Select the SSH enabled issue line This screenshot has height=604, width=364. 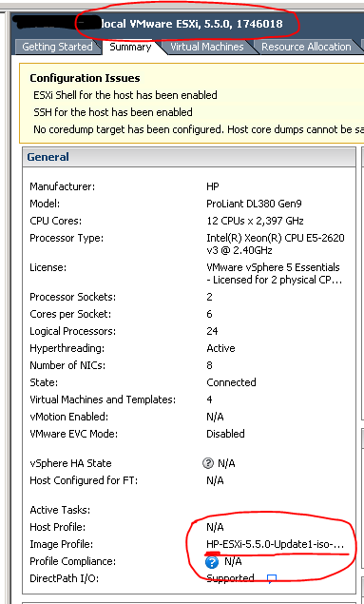click(113, 112)
